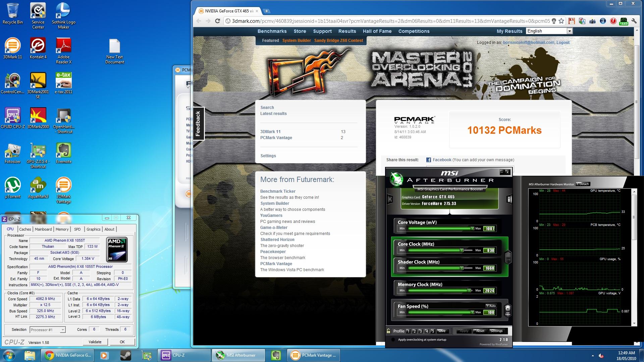This screenshot has height=362, width=644.
Task: Open CPUID CPU-Z desktop shortcut
Action: [x=13, y=118]
